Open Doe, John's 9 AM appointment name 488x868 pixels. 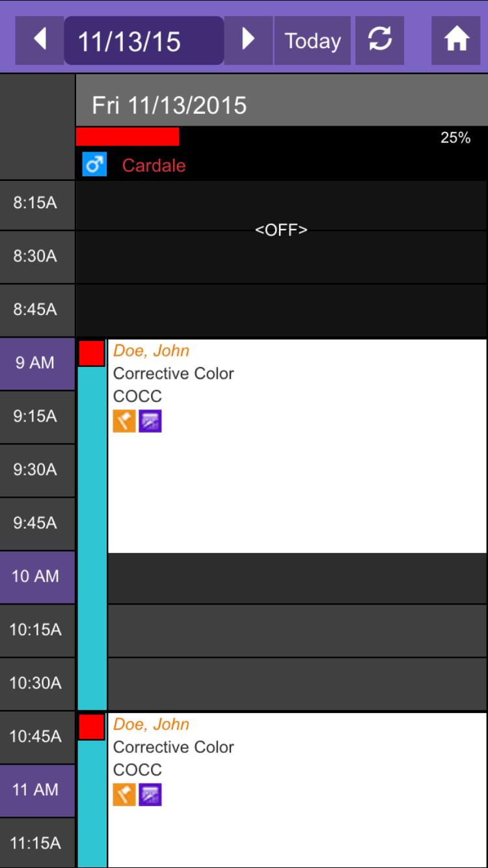pyautogui.click(x=152, y=351)
